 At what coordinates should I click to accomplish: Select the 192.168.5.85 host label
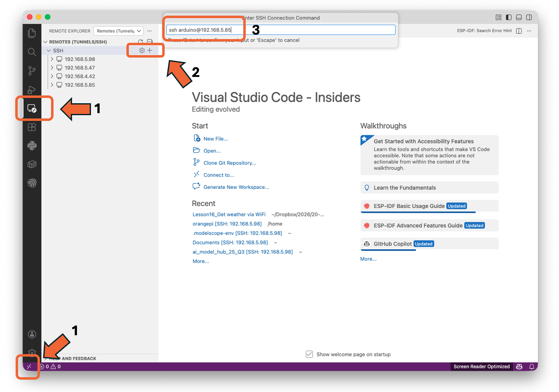(80, 85)
